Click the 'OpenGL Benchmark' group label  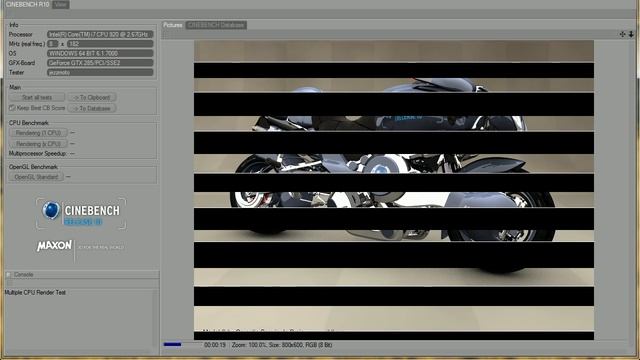coord(33,167)
